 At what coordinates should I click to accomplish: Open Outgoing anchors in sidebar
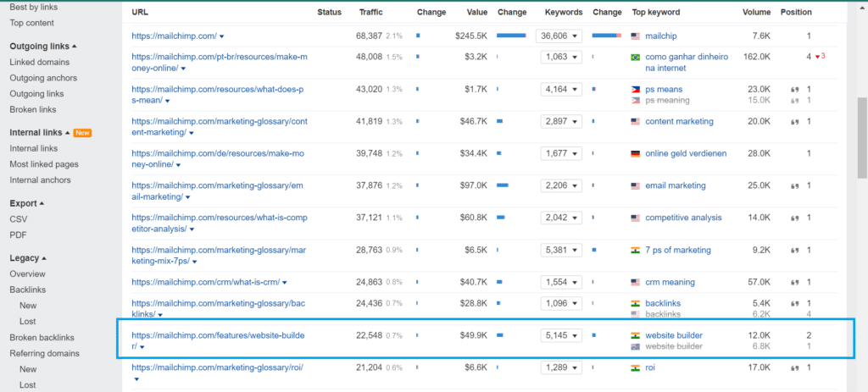pos(43,78)
